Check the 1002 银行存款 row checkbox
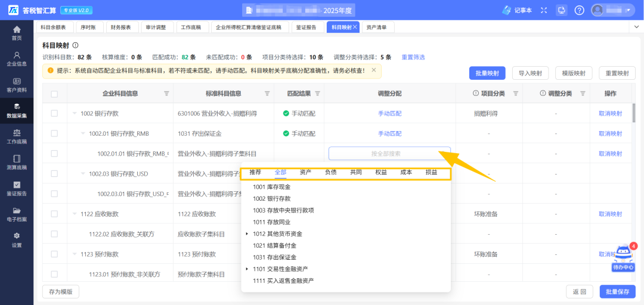 54,113
